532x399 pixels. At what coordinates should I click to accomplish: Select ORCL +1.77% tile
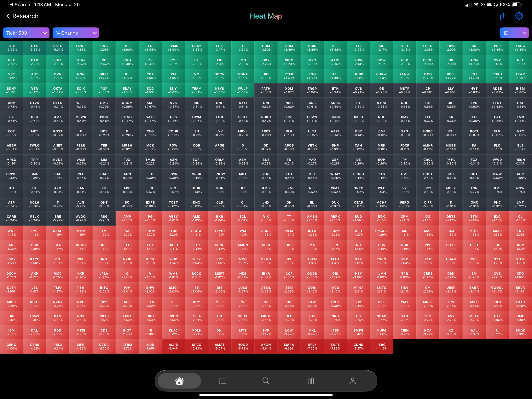tap(104, 76)
